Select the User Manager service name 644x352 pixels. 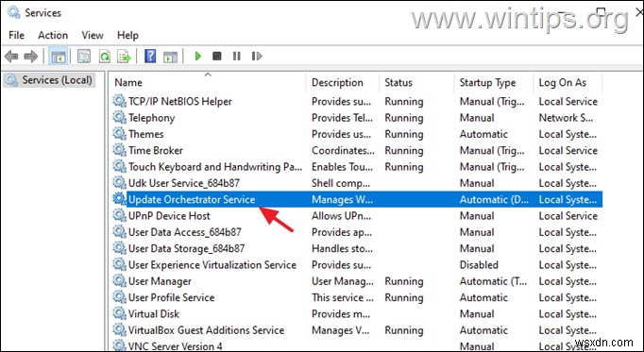click(160, 281)
